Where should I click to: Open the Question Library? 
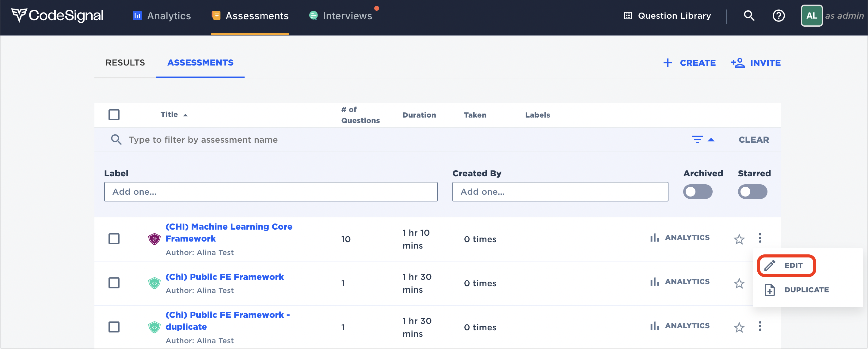click(x=667, y=16)
